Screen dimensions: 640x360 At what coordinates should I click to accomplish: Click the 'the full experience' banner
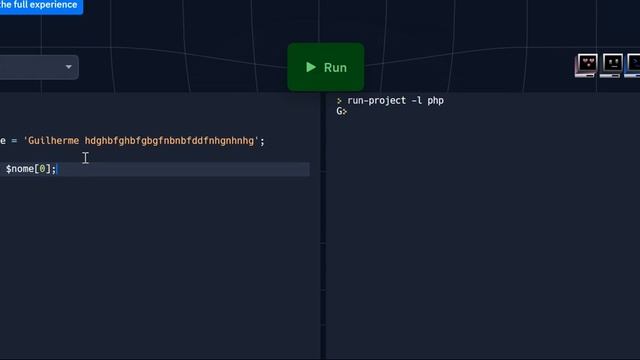(41, 6)
